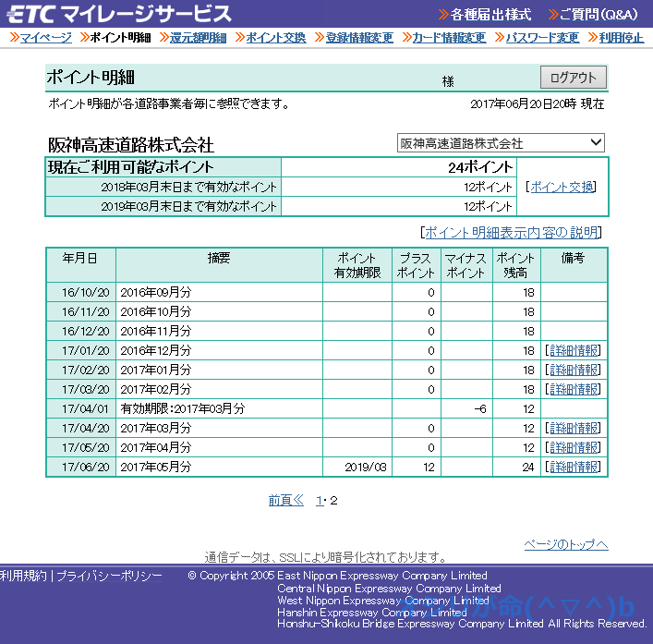This screenshot has height=644, width=653.
Task: Expand the 阪神高速道路株式会社 company dropdown
Action: 501,143
